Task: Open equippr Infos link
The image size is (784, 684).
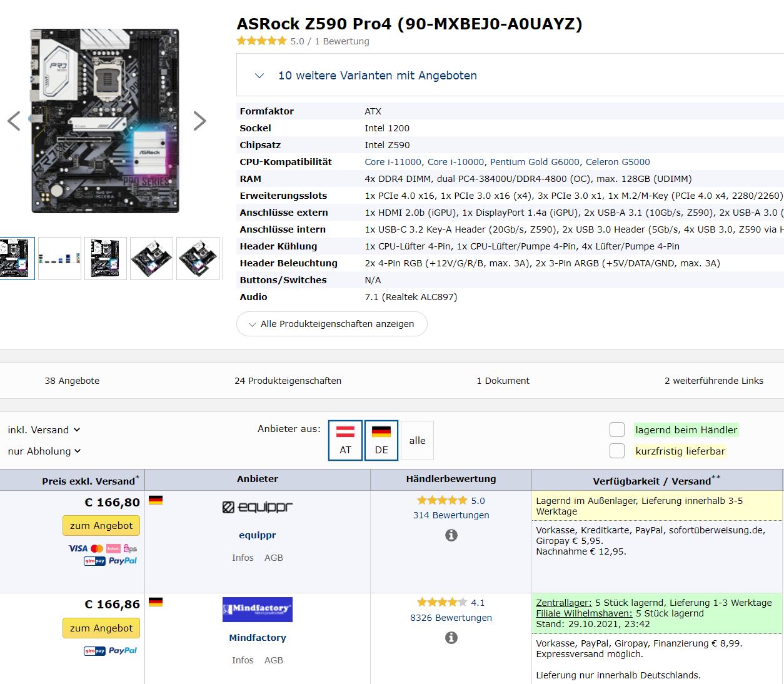Action: coord(243,558)
